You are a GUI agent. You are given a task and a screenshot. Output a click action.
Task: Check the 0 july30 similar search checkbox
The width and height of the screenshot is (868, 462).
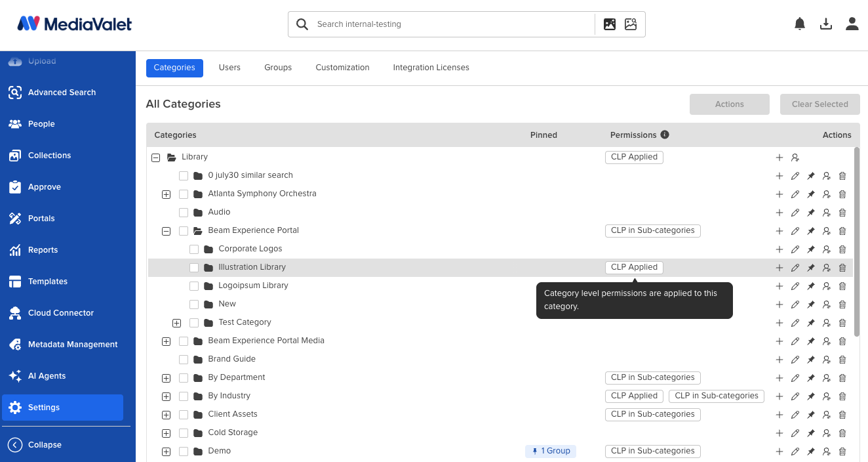184,176
